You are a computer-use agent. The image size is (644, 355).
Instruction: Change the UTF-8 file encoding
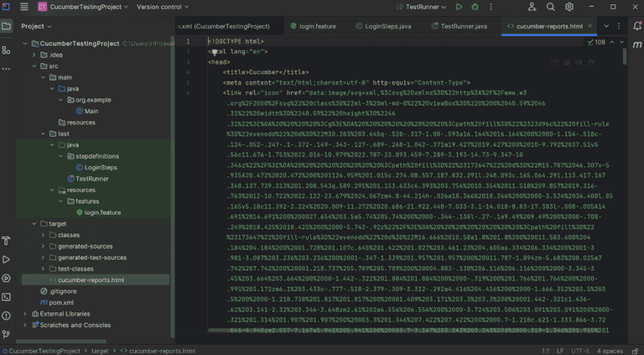(x=580, y=351)
